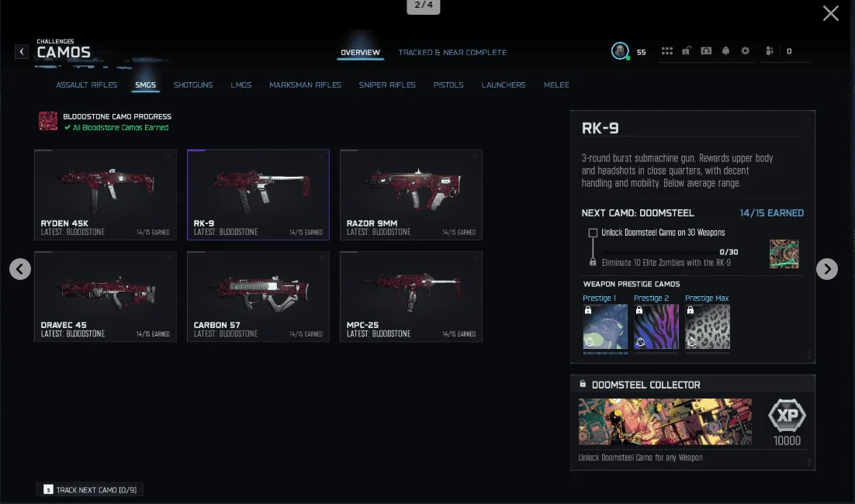Screen dimensions: 855x504
Task: Click 'All Bloodstone Camos Earned' text
Action: (x=120, y=127)
